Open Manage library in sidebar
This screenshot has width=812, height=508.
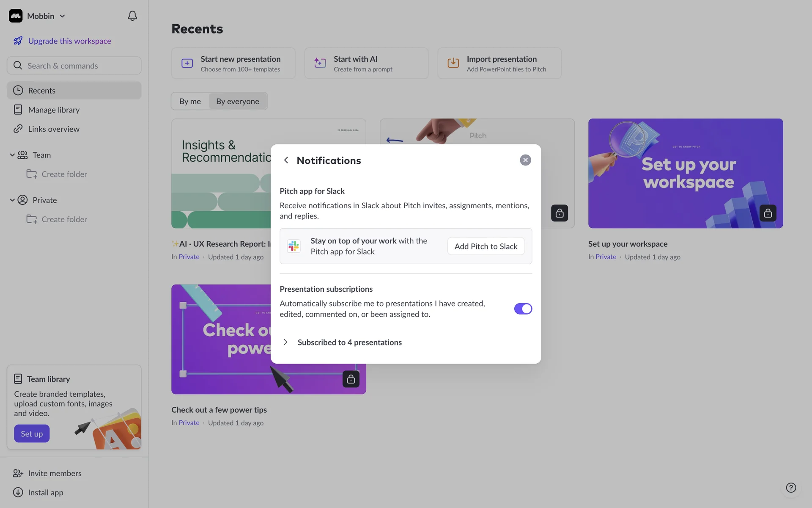54,110
